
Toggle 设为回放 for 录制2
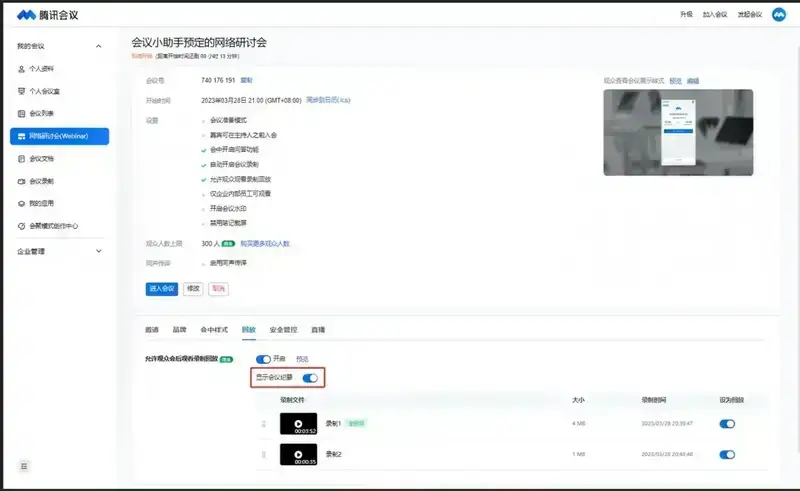click(727, 455)
